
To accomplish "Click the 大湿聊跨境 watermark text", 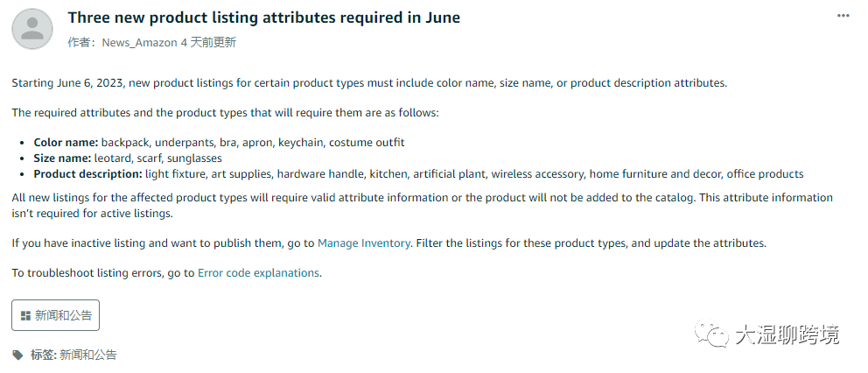I will 787,334.
